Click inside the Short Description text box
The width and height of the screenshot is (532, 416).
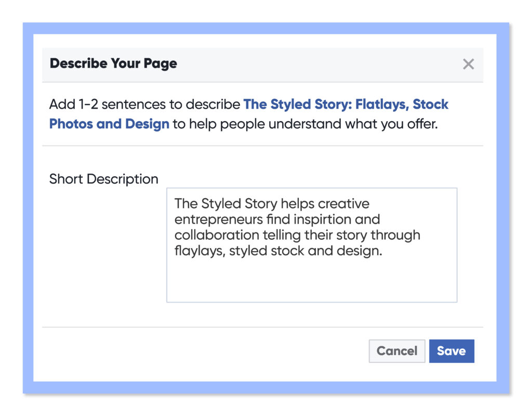tap(311, 244)
